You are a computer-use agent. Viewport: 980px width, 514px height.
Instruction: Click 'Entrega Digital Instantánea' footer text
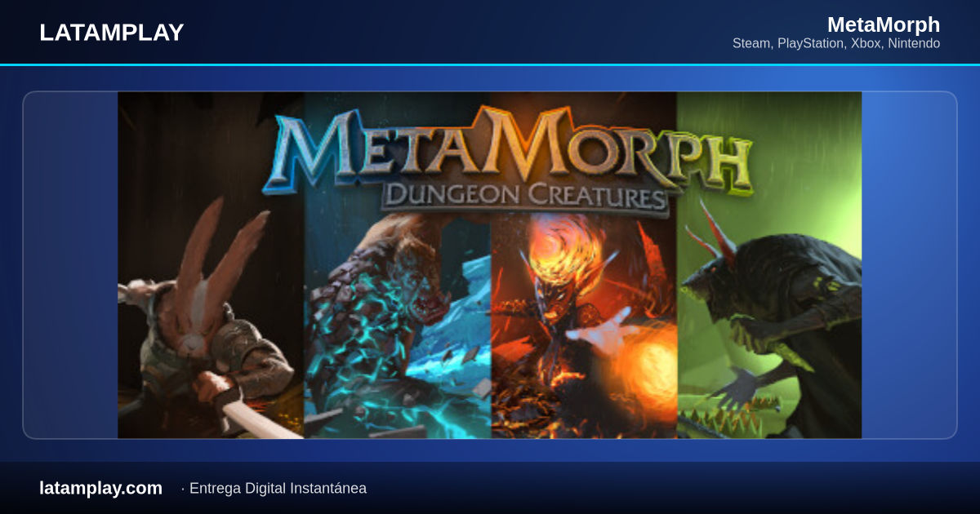278,488
